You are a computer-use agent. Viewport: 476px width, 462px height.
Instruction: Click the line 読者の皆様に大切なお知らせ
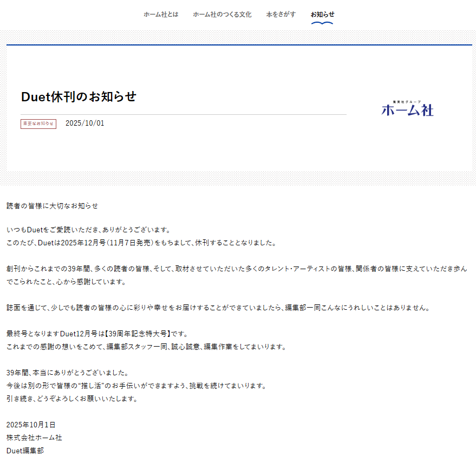[x=53, y=206]
